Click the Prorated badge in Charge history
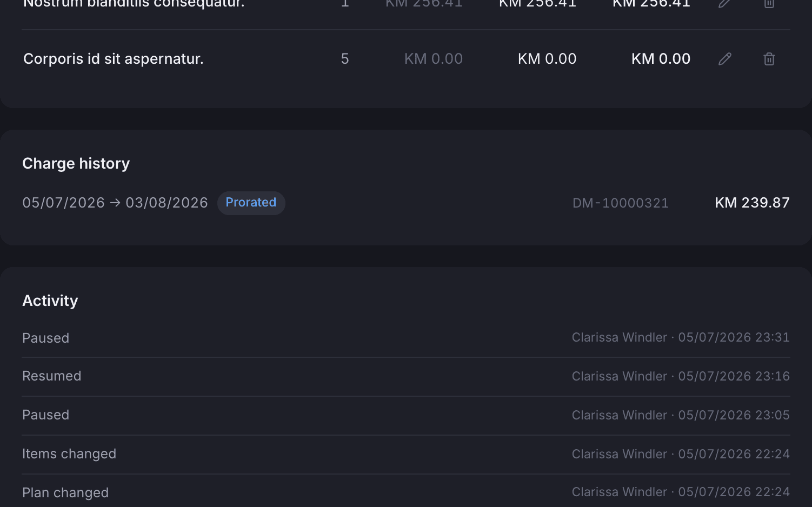This screenshot has height=507, width=812. 251,203
